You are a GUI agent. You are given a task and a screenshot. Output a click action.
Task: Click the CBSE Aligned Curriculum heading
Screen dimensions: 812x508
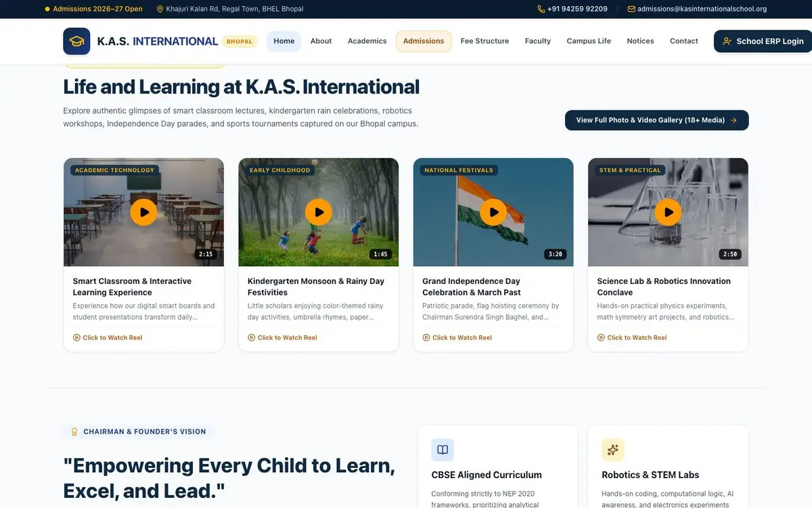pos(487,475)
